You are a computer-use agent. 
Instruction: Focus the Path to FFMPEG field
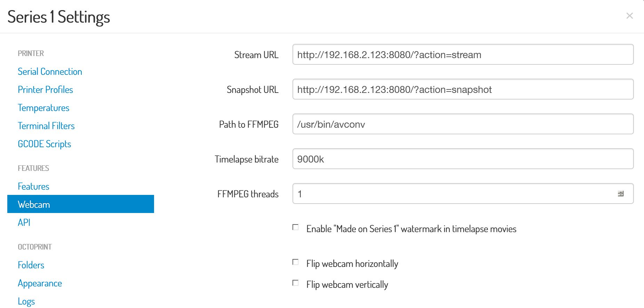pos(463,124)
